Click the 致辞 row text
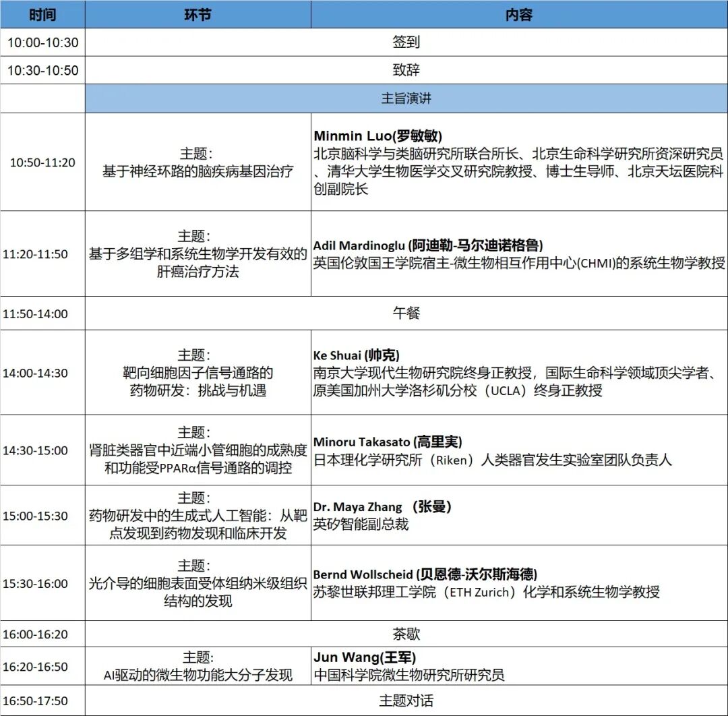 click(x=406, y=70)
